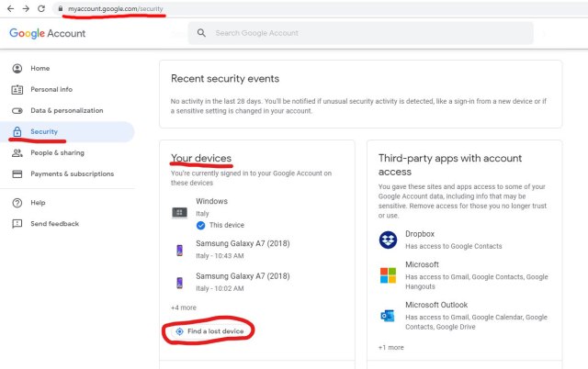Open Home in the sidebar
This screenshot has height=369, width=588.
(x=40, y=68)
